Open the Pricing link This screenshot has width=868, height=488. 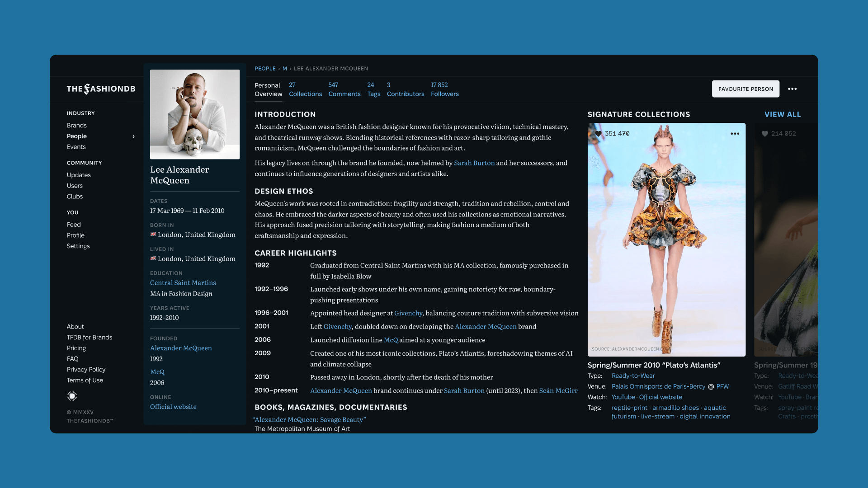click(x=76, y=348)
